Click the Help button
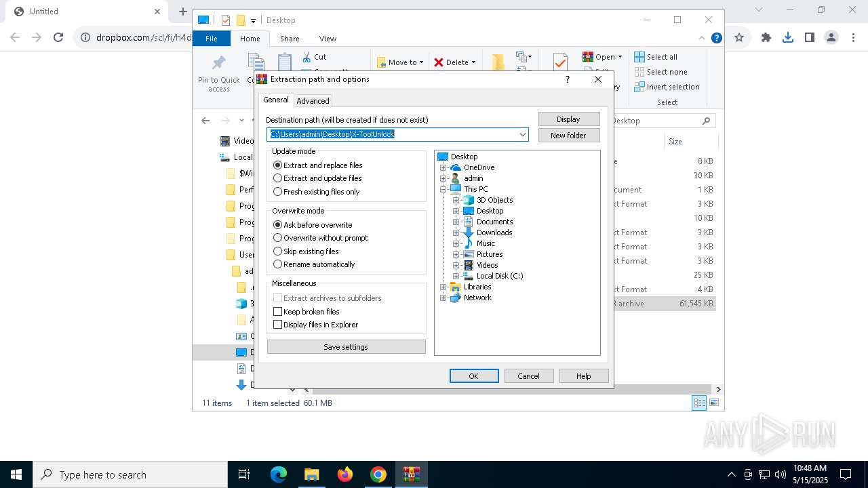868x488 pixels. point(583,376)
